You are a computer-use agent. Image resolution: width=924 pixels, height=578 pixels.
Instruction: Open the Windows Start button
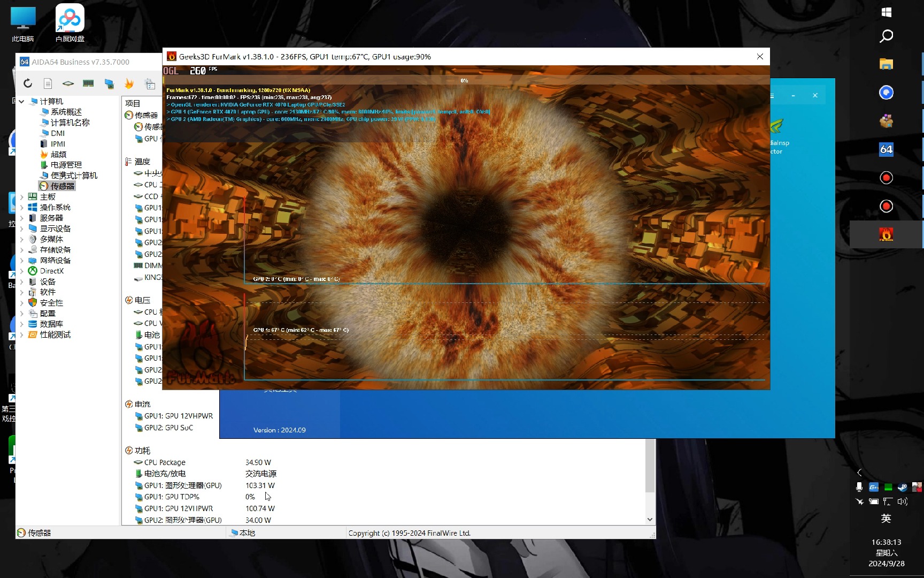coord(886,12)
